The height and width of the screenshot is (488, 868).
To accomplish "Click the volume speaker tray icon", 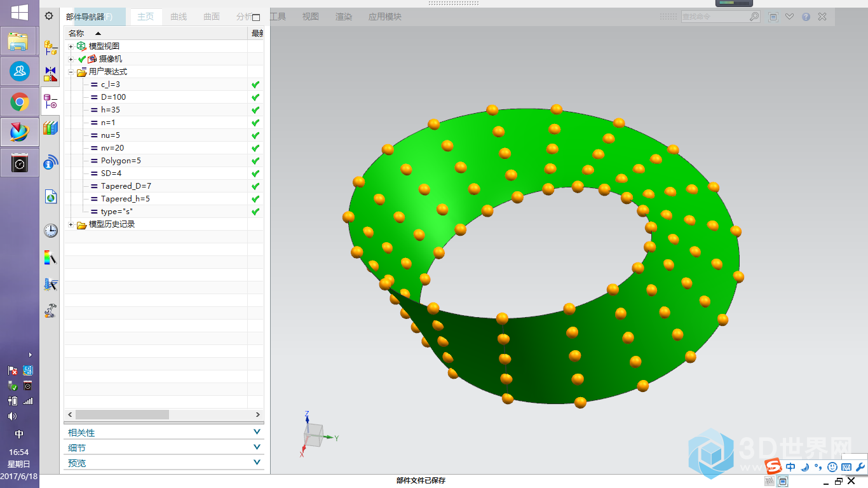I will (x=13, y=416).
